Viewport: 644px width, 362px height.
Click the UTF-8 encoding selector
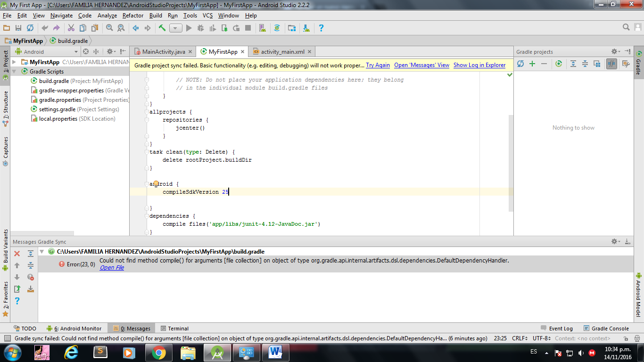[x=542, y=338]
